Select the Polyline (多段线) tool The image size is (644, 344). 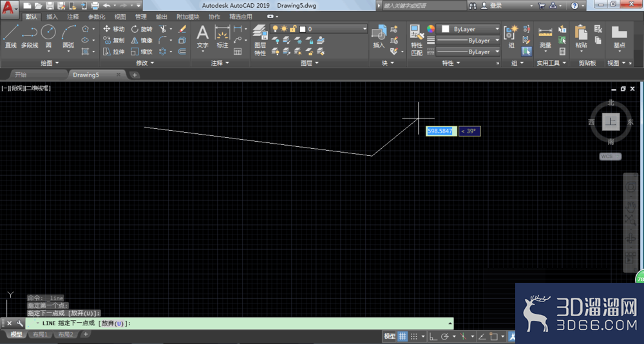coord(30,37)
